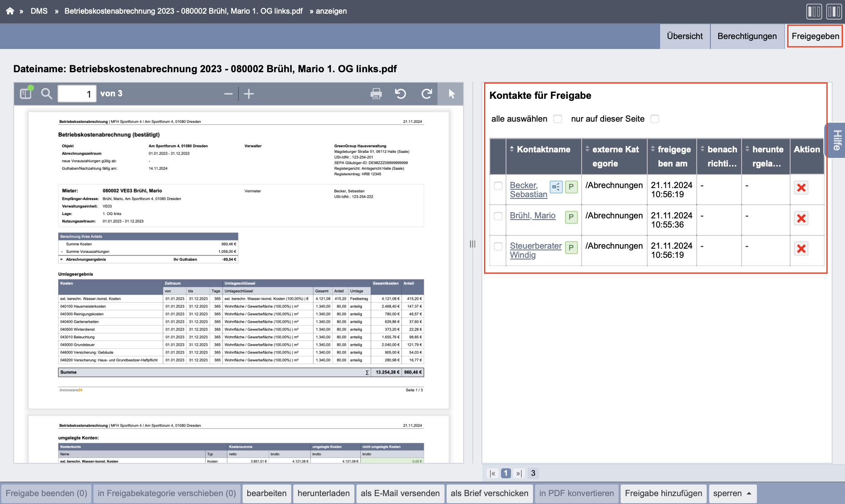Open the Berechtigungen tab
This screenshot has width=845, height=504.
pyautogui.click(x=747, y=37)
